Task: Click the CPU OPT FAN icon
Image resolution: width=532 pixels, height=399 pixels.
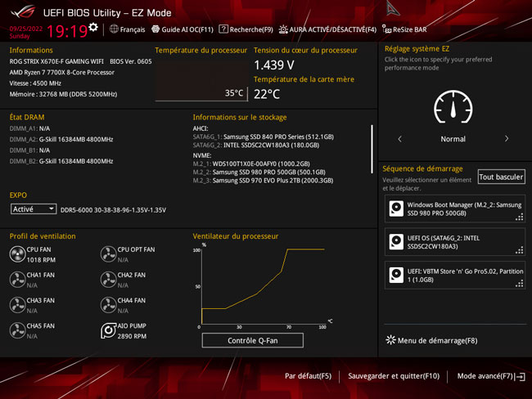Action: click(108, 255)
